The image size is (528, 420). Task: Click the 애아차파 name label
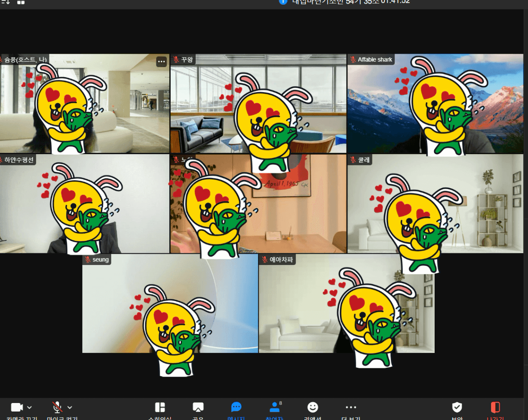281,260
